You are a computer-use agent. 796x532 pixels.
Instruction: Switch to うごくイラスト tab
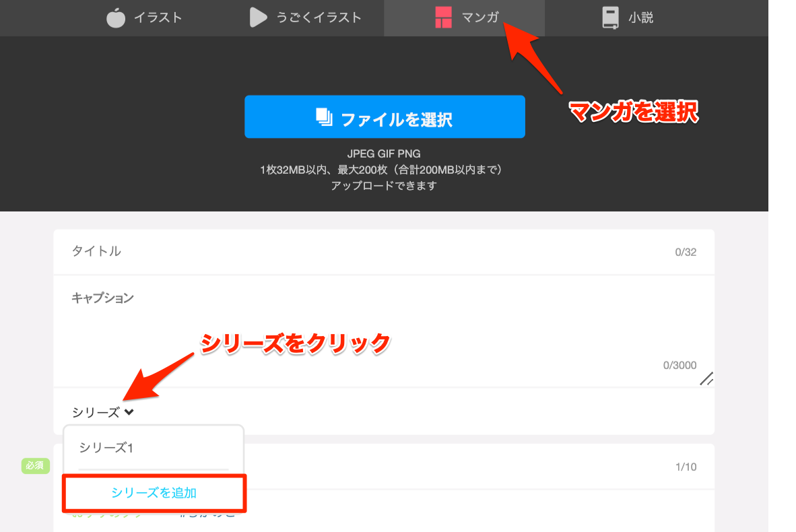305,18
